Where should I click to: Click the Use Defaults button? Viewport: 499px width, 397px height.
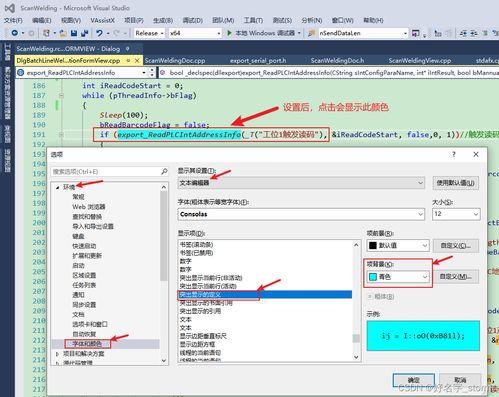(455, 183)
